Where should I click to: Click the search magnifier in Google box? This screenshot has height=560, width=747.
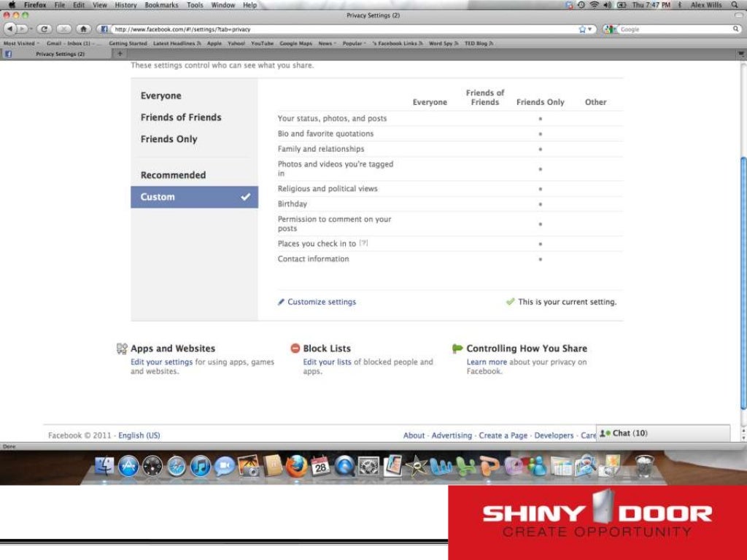coord(736,29)
